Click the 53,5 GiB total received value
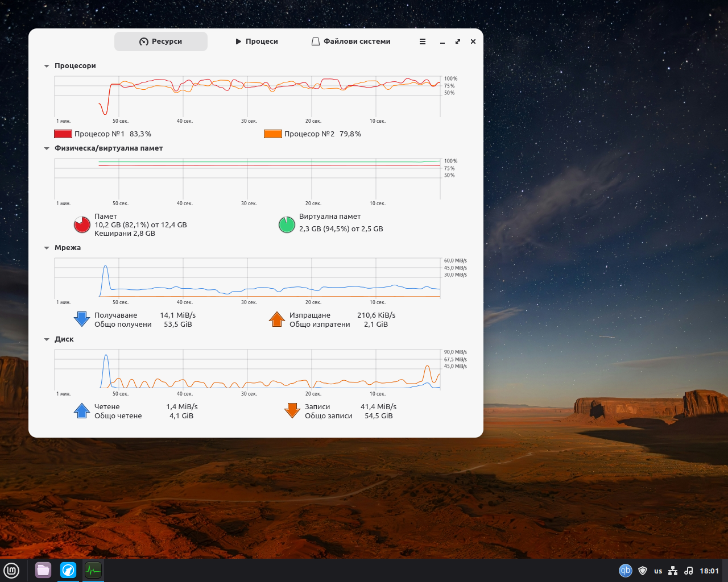 [178, 325]
